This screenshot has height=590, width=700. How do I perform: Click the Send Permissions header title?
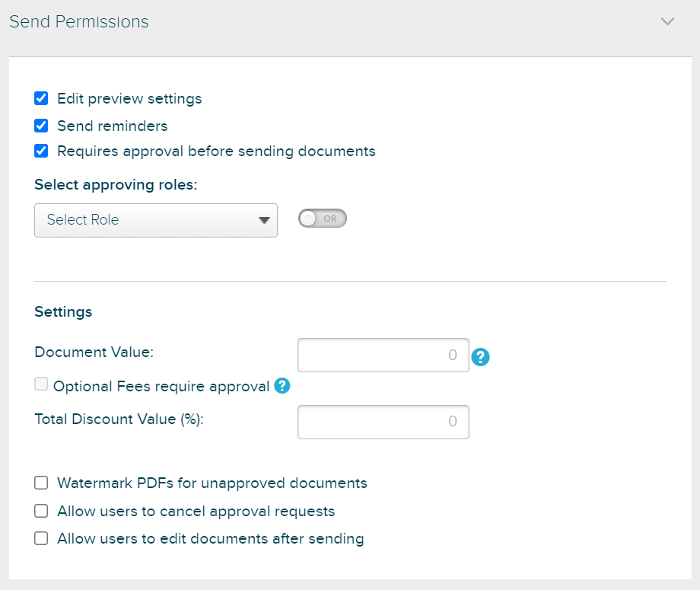(79, 21)
